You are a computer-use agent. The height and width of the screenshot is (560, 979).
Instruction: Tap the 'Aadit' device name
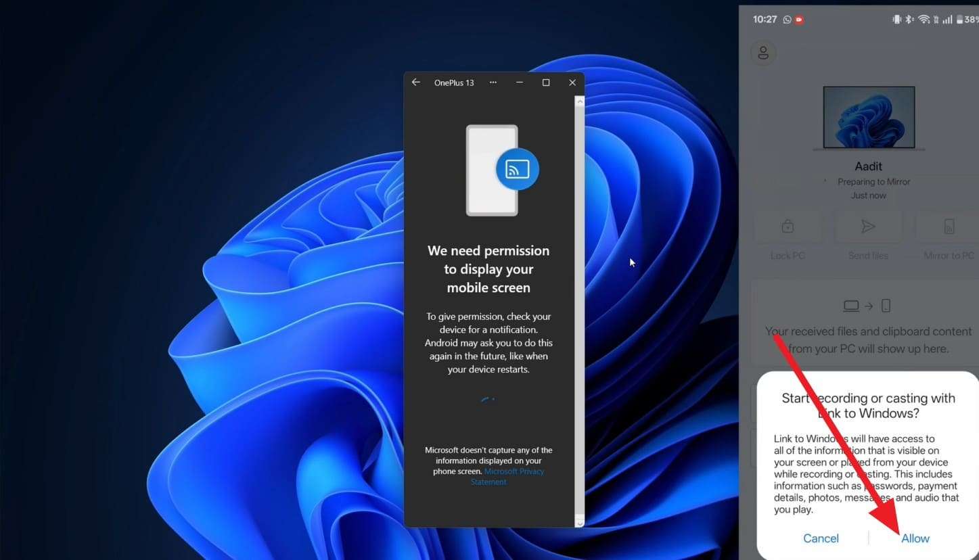(x=869, y=166)
